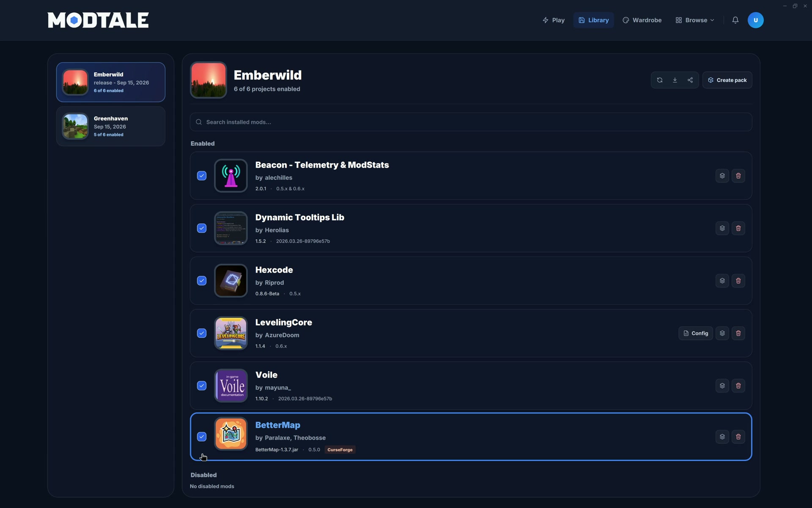Viewport: 812px width, 508px height.
Task: Click the '5 of 6 enabled' Greenhaven label
Action: tap(109, 135)
